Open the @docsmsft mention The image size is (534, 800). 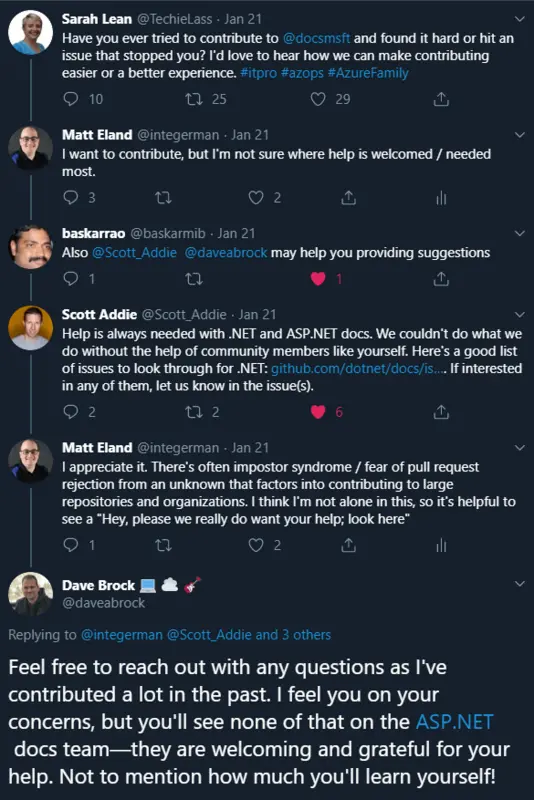(x=316, y=38)
